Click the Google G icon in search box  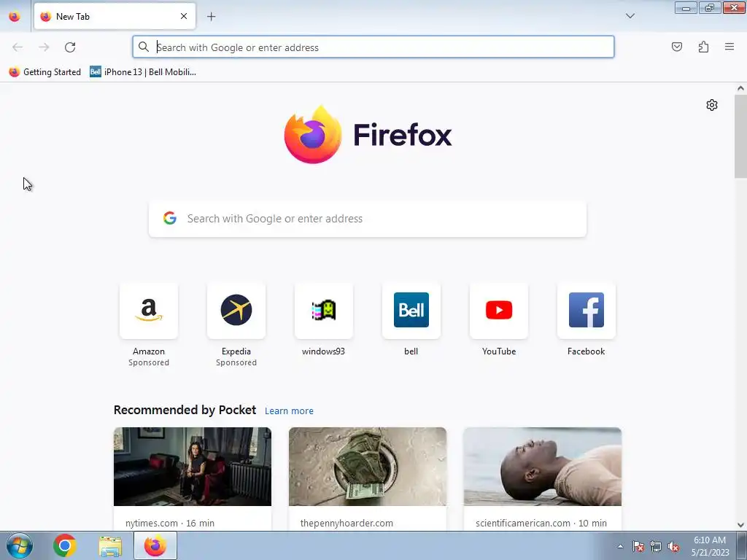click(x=169, y=218)
